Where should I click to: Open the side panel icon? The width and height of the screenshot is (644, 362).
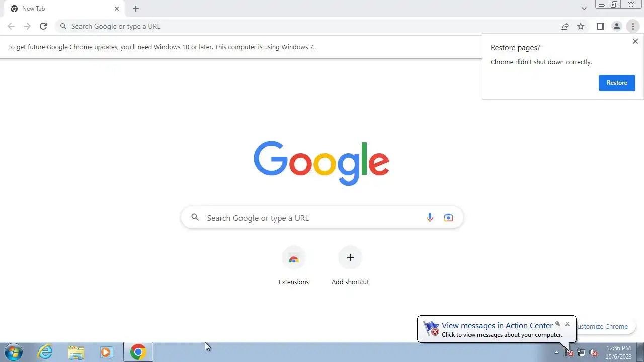(x=600, y=26)
